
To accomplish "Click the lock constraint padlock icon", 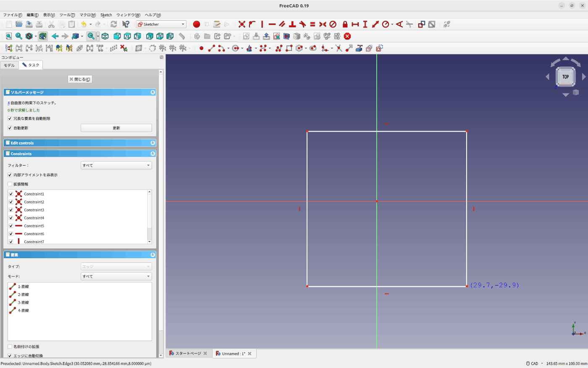I will (x=345, y=24).
